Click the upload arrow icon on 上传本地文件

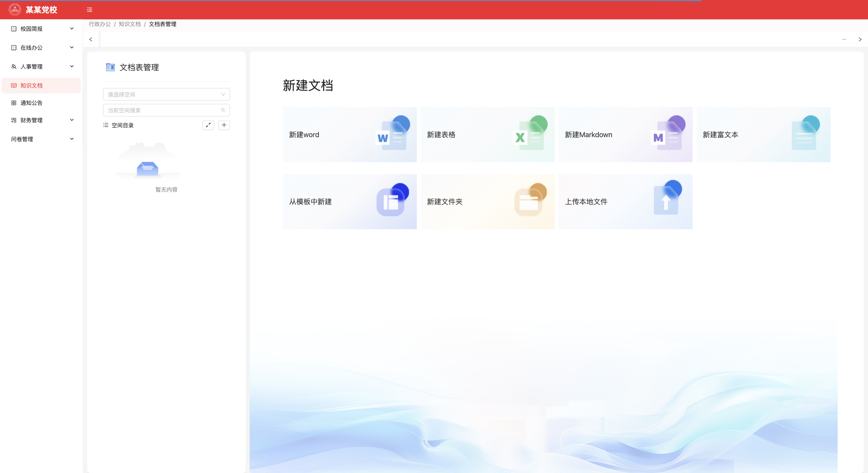[x=668, y=198]
